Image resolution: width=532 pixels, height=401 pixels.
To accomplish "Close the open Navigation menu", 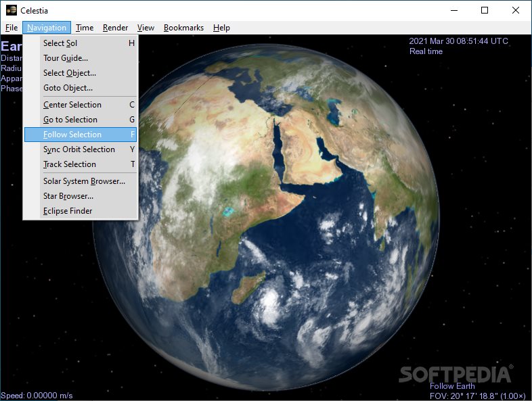I will point(47,28).
